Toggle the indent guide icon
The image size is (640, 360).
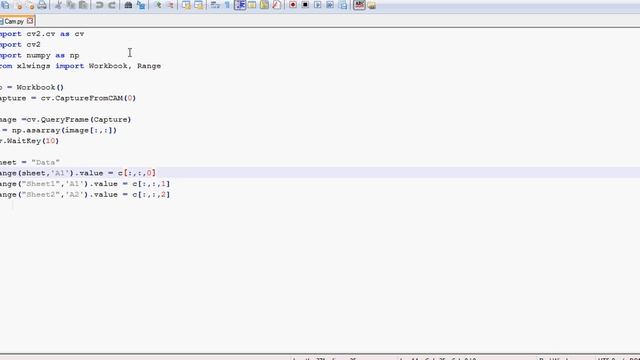click(240, 5)
